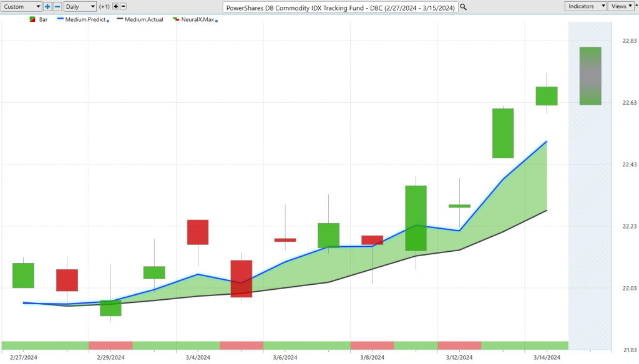Click the red NeuralX strip segment above 2/29/2024
Image resolution: width=639 pixels, height=364 pixels.
(110, 346)
